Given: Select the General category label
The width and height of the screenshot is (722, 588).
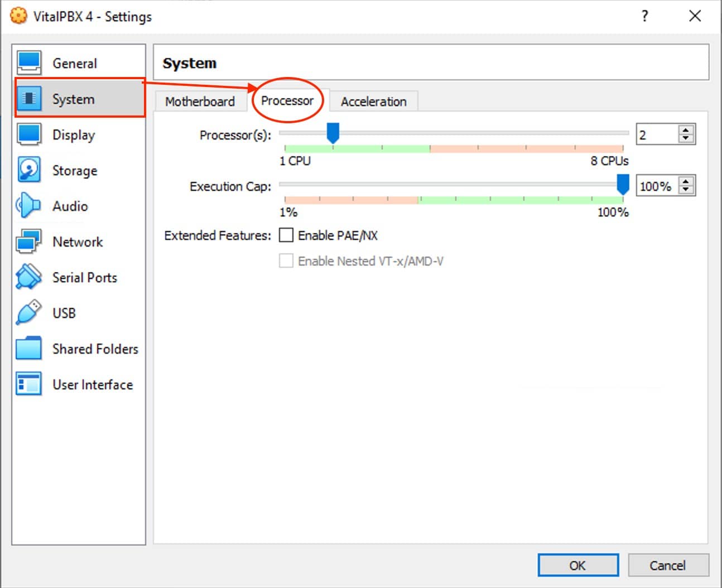Looking at the screenshot, I should click(x=75, y=64).
